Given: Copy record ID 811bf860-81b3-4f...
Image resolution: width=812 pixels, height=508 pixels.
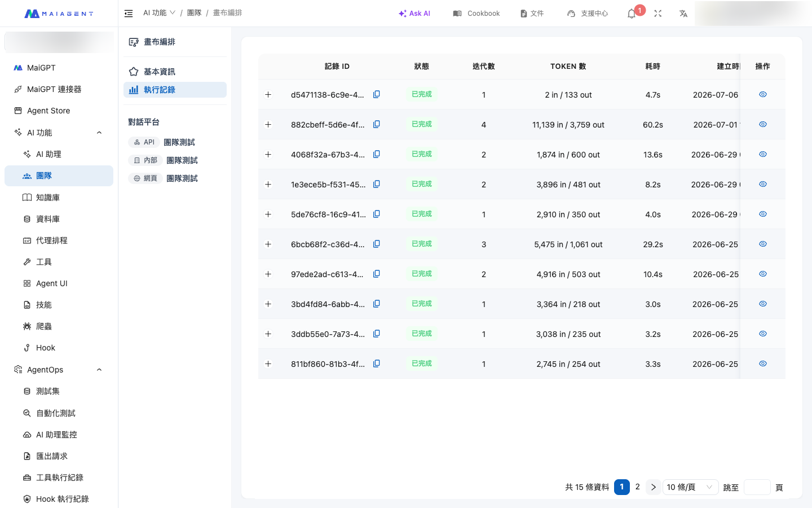Looking at the screenshot, I should pos(377,364).
